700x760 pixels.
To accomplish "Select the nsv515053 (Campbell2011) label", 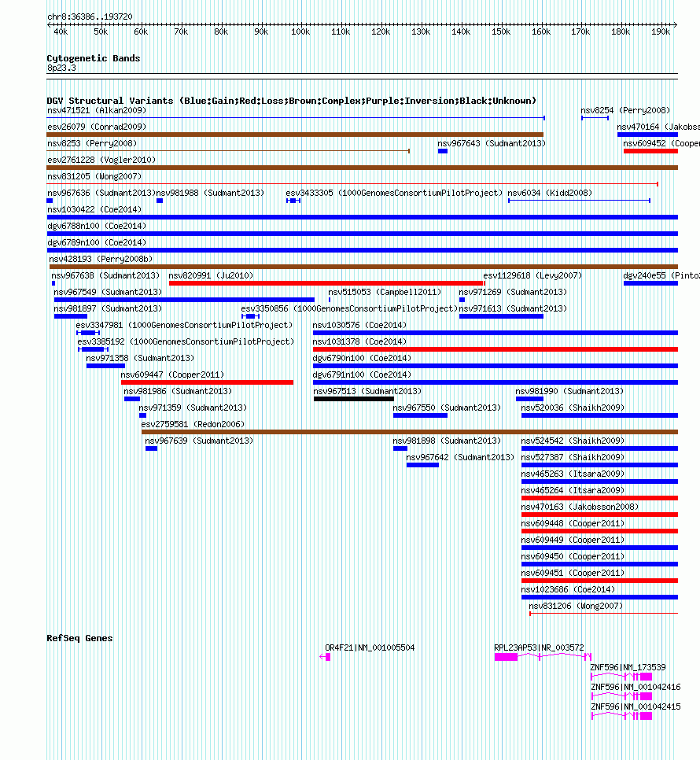I will pyautogui.click(x=385, y=292).
